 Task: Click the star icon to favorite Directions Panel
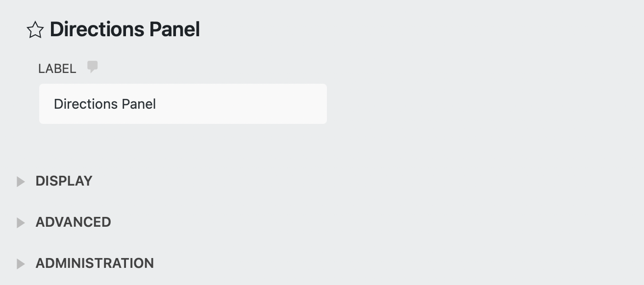[x=34, y=29]
